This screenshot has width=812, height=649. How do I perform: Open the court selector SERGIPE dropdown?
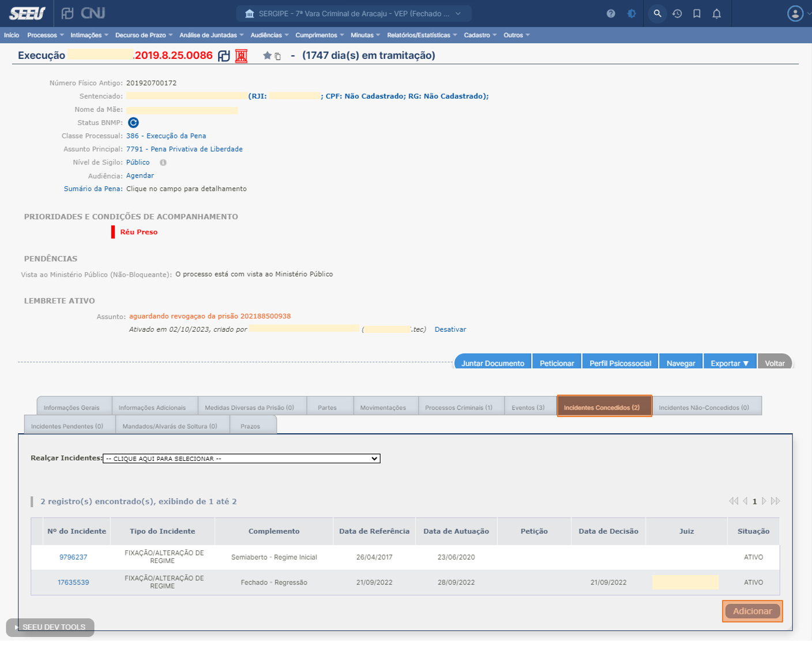[354, 13]
